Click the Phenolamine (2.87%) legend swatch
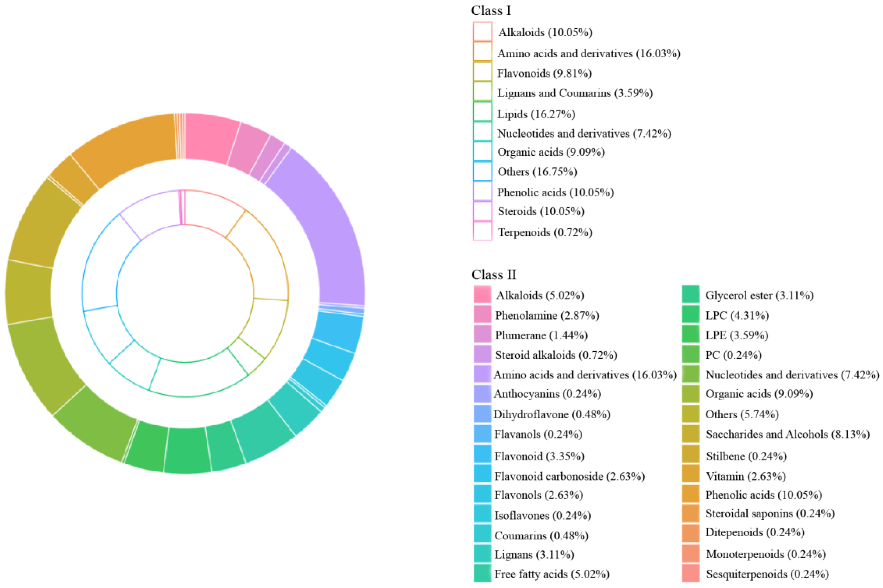 pyautogui.click(x=482, y=315)
